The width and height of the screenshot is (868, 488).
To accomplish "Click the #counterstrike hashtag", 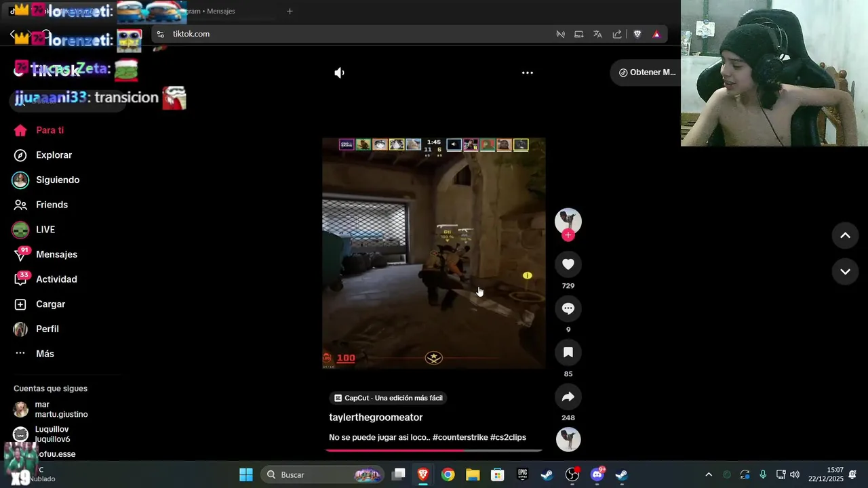I will click(460, 437).
